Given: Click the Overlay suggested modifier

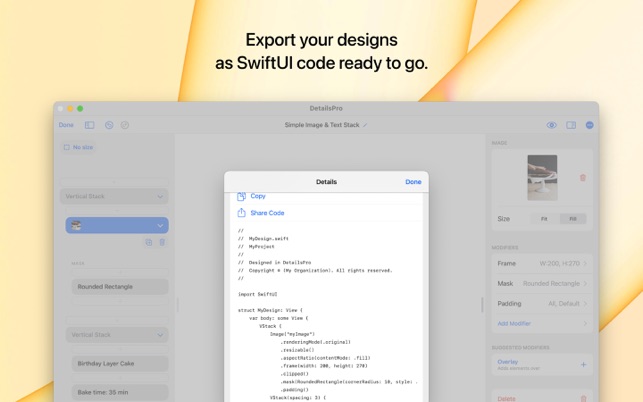Looking at the screenshot, I should click(542, 365).
